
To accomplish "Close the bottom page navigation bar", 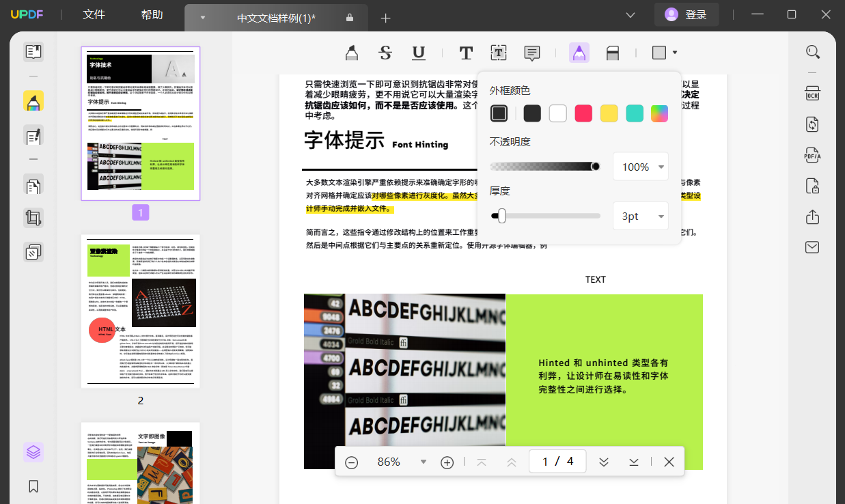I will click(669, 462).
